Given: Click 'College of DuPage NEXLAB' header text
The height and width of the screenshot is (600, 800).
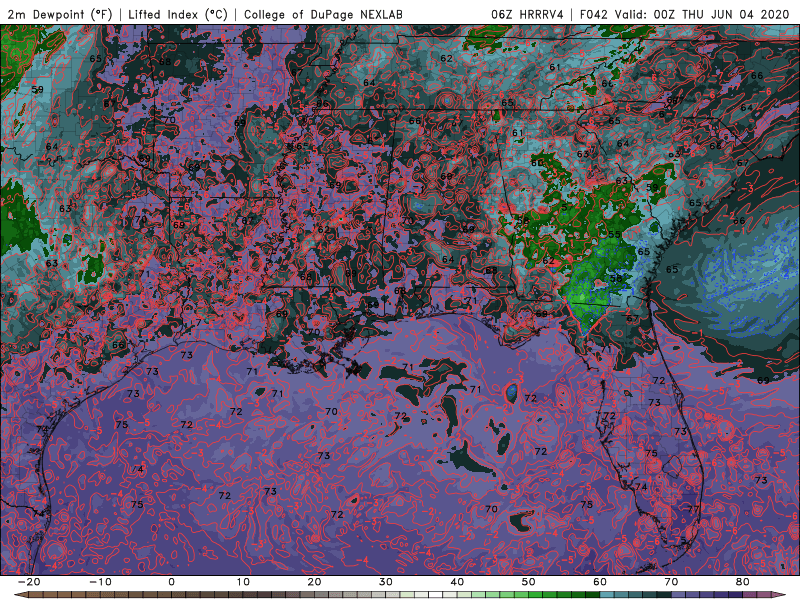Looking at the screenshot, I should point(323,14).
